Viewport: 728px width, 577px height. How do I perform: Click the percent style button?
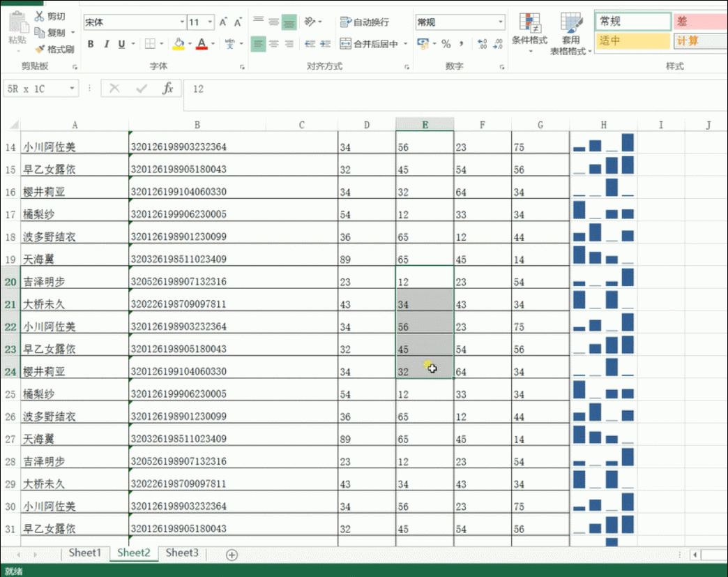tap(446, 44)
